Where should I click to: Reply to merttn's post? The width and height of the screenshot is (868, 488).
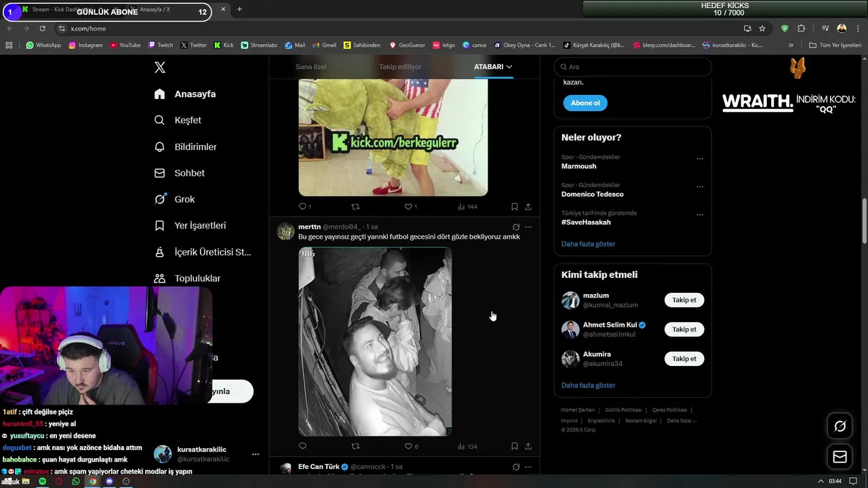coord(302,446)
